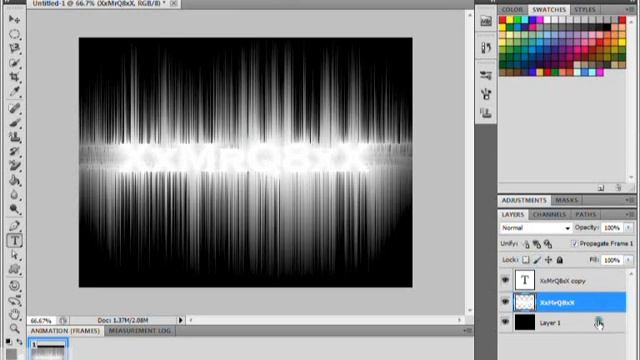The image size is (640, 360).
Task: Select the Eyedropper tool
Action: 14,91
